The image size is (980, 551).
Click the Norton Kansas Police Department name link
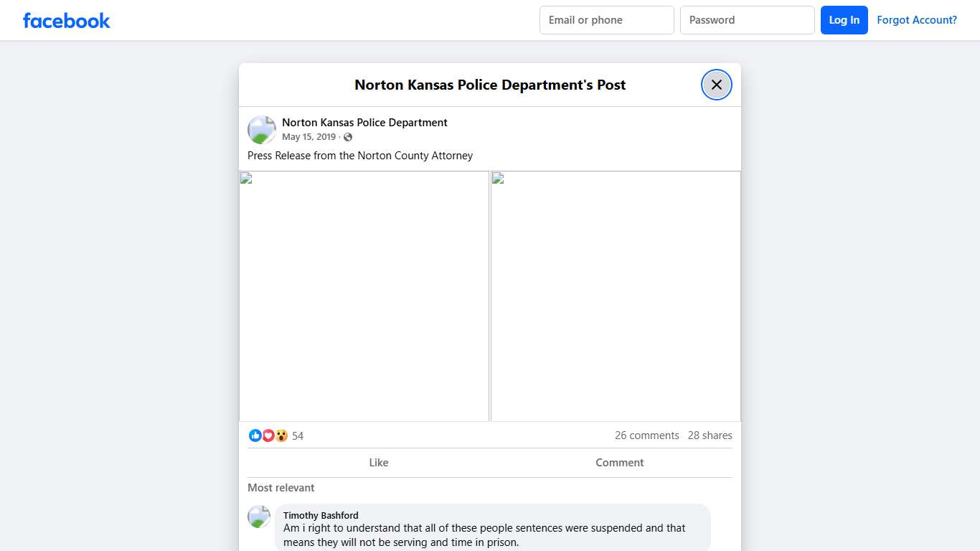point(364,122)
